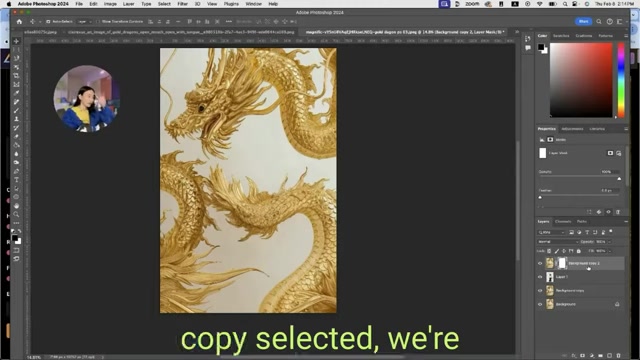Expand the Opacity value dropdown arrow
Viewport: 640px width, 360px height.
[x=610, y=242]
